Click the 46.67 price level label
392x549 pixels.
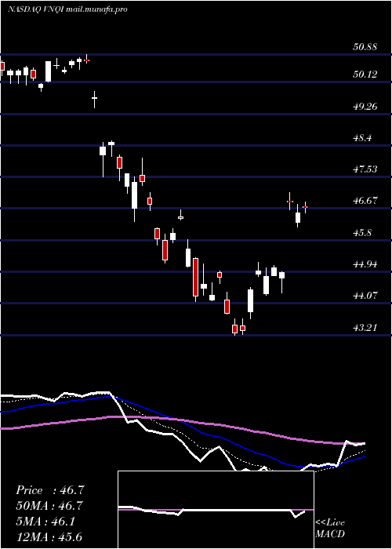(365, 201)
